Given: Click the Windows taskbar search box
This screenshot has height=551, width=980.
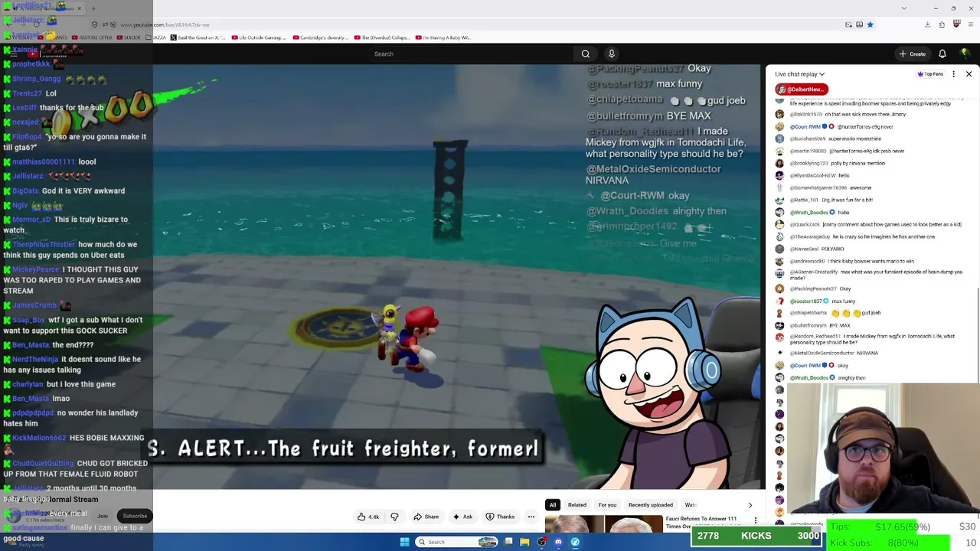Looking at the screenshot, I should tap(457, 542).
